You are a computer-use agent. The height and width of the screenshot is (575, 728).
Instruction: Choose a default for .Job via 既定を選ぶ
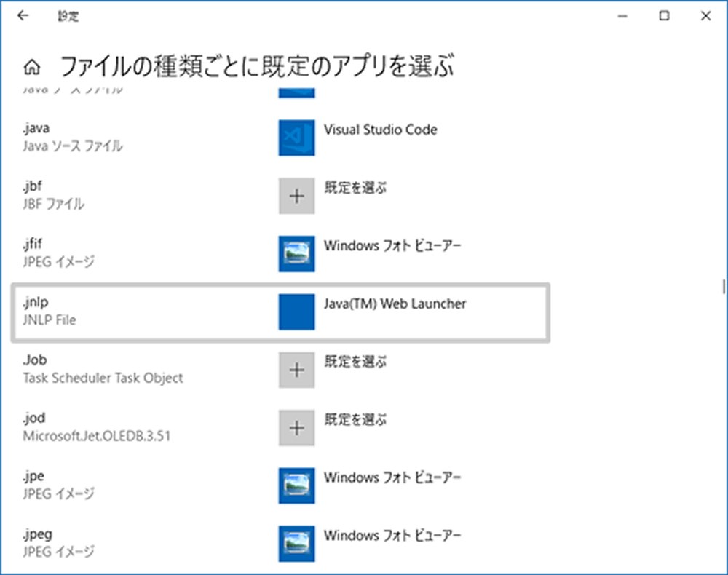pyautogui.click(x=355, y=362)
